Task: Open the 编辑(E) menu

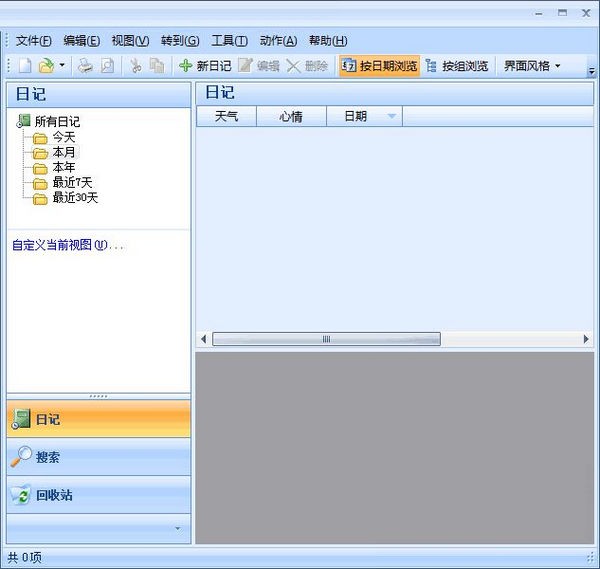Action: tap(82, 41)
